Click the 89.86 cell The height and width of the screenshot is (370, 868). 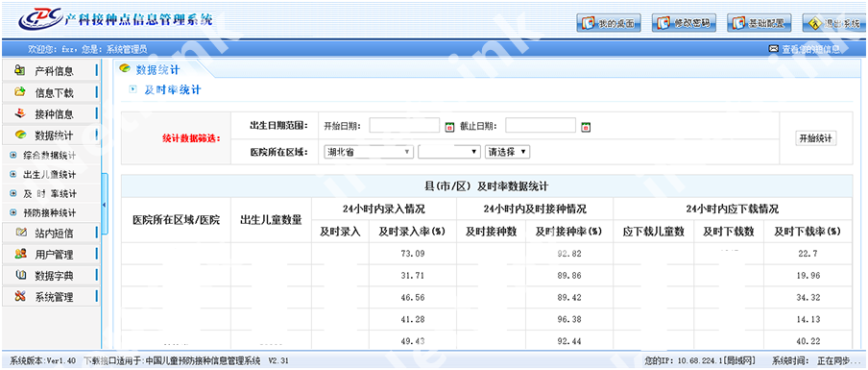point(569,275)
